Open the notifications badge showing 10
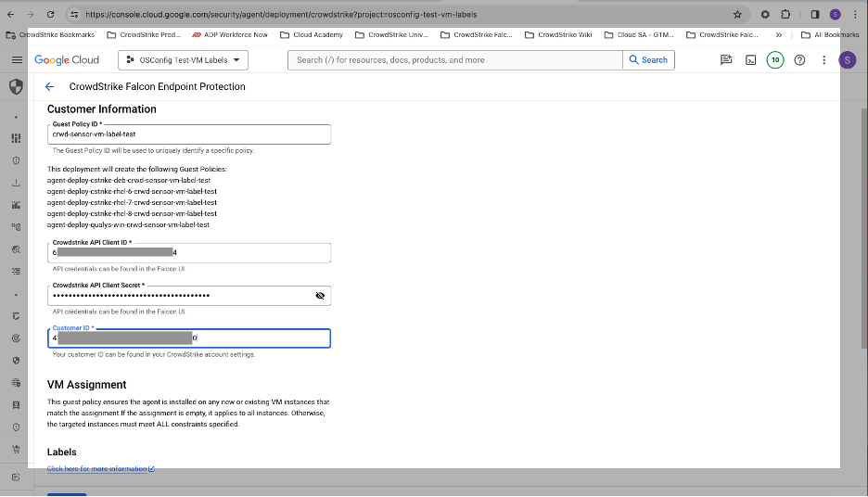The image size is (868, 497). tap(775, 59)
